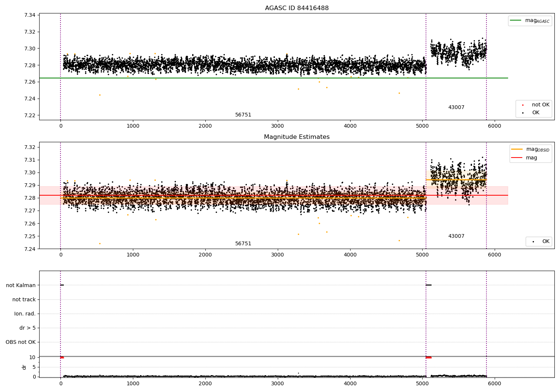The height and width of the screenshot is (392, 560).
Task: Click the orange mag OBSID line segment over 43007
Action: (x=456, y=180)
